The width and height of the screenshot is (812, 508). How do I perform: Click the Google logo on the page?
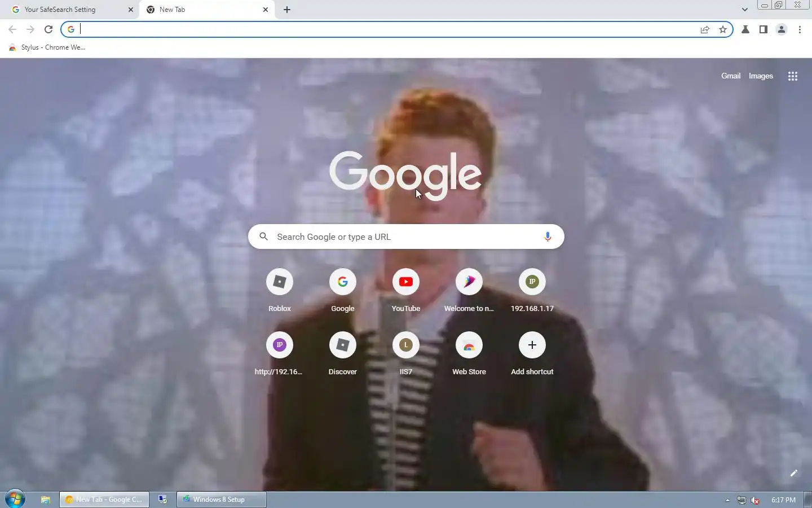[405, 175]
